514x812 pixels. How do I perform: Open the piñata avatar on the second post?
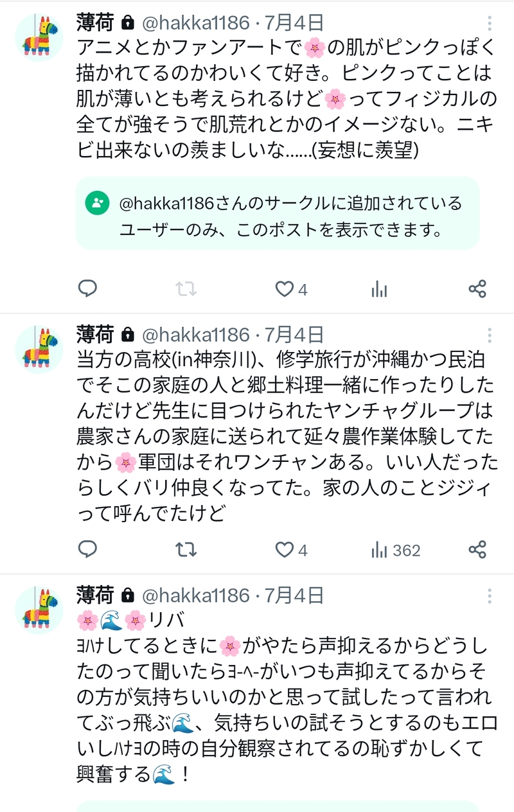[x=40, y=349]
